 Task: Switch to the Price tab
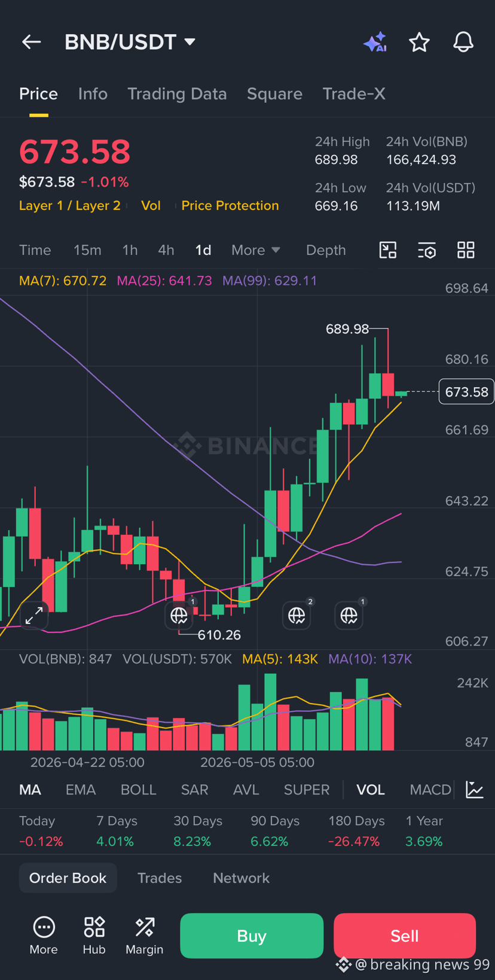click(x=38, y=94)
